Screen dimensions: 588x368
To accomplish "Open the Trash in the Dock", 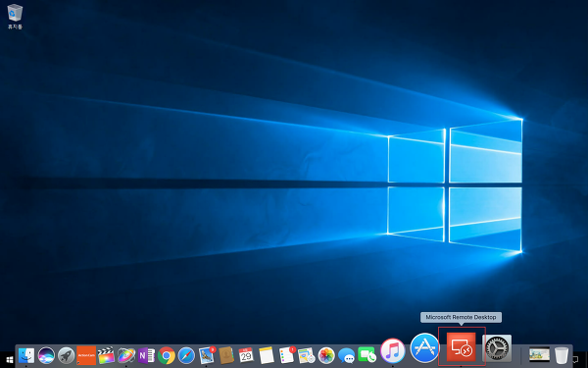I will coord(562,355).
